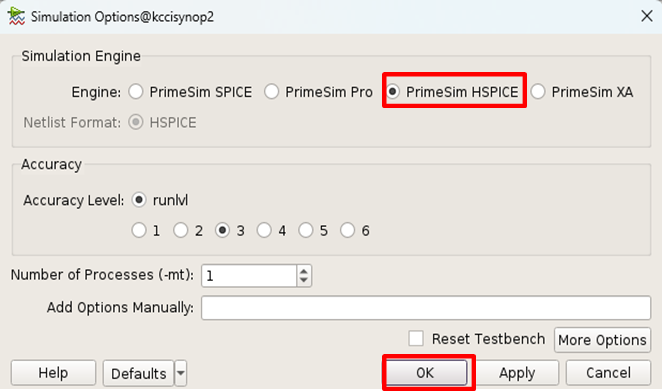Open More Options
Screen dimensions: 662x391
tap(602, 339)
